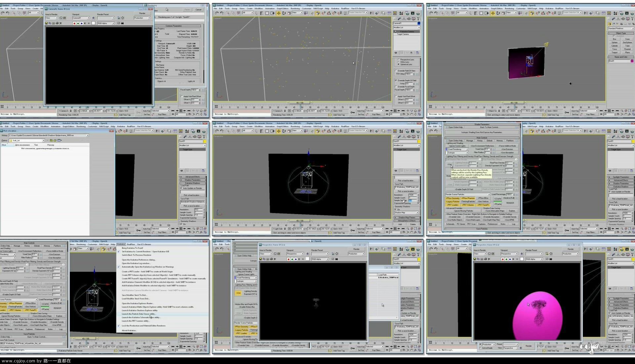Image resolution: width=635 pixels, height=364 pixels.
Task: Choose Launch the Particle Data Viewer utility
Action: [138, 314]
